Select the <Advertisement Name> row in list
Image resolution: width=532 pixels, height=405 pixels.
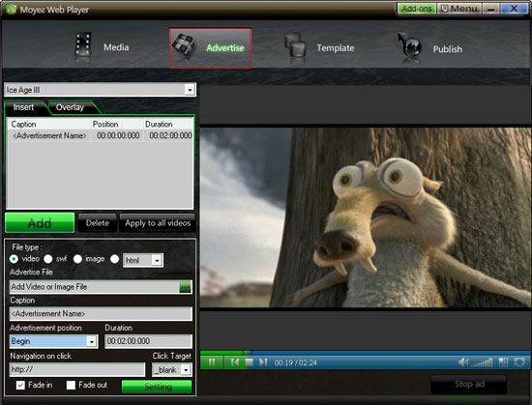[x=100, y=135]
